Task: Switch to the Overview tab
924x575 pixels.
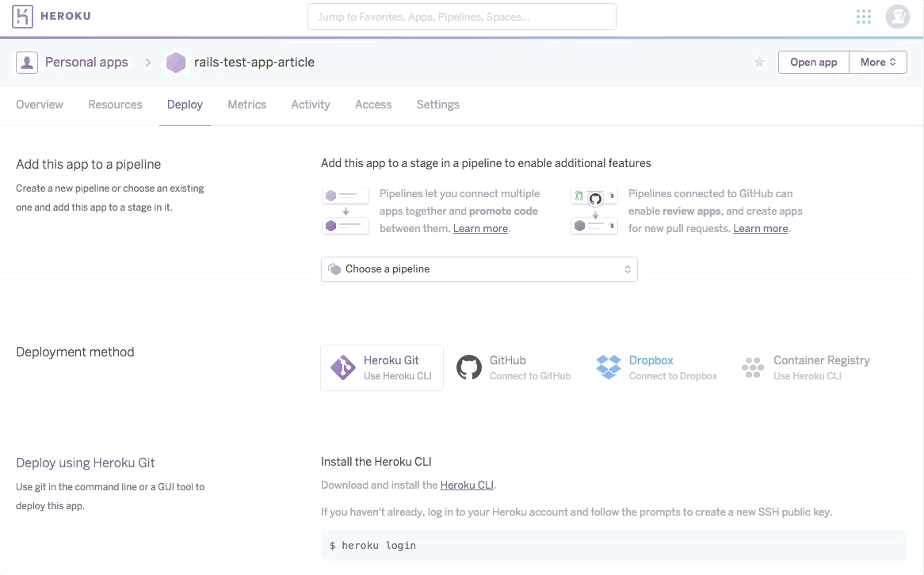Action: click(x=40, y=105)
